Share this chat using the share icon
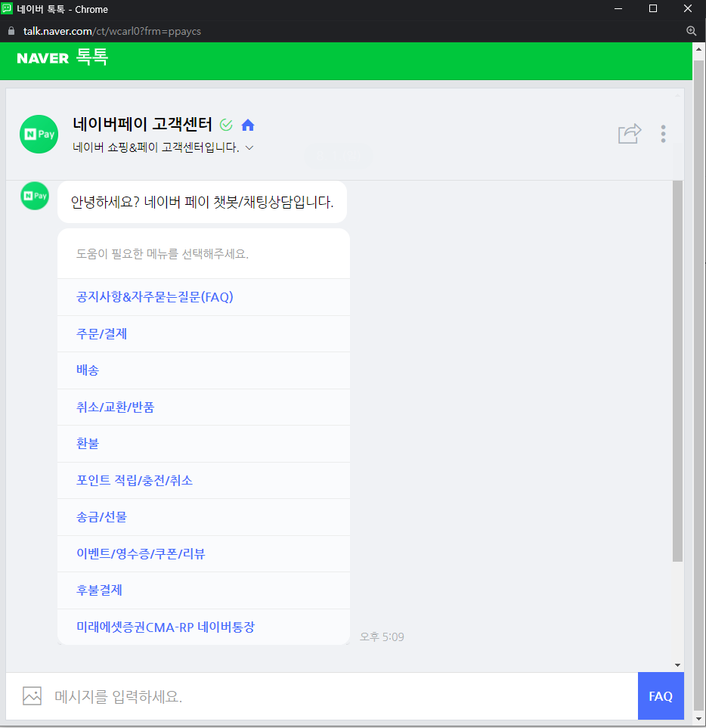The height and width of the screenshot is (728, 706). tap(630, 134)
